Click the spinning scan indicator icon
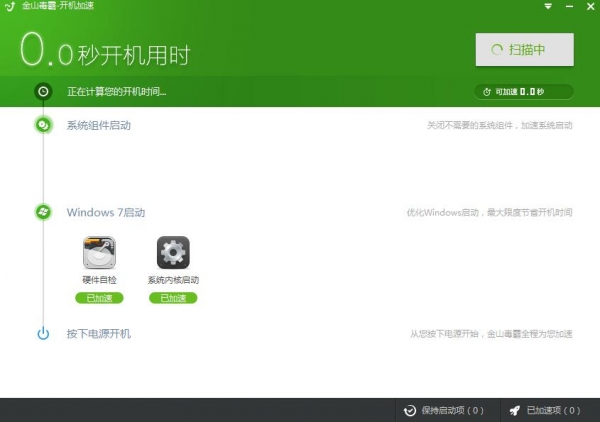 click(x=497, y=50)
